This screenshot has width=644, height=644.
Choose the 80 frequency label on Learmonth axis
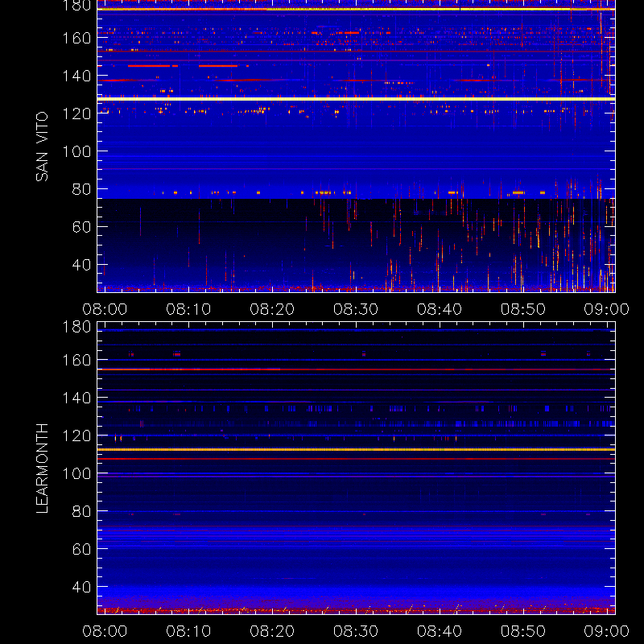coord(81,511)
